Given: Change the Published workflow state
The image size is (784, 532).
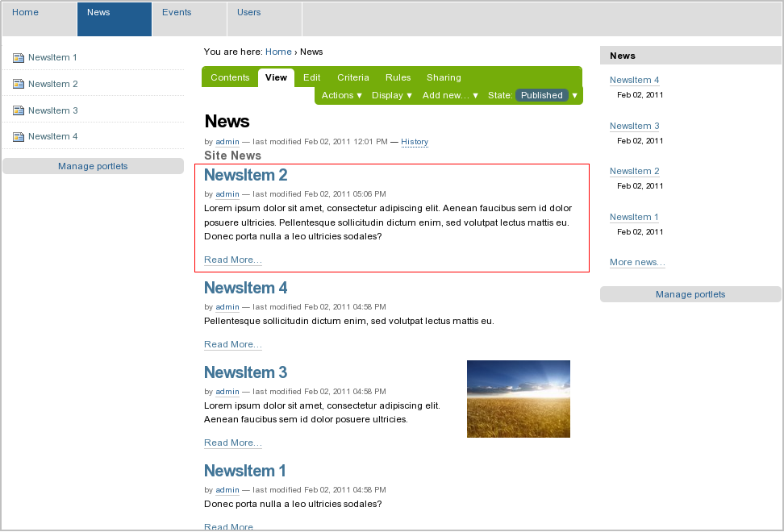Looking at the screenshot, I should click(x=542, y=95).
